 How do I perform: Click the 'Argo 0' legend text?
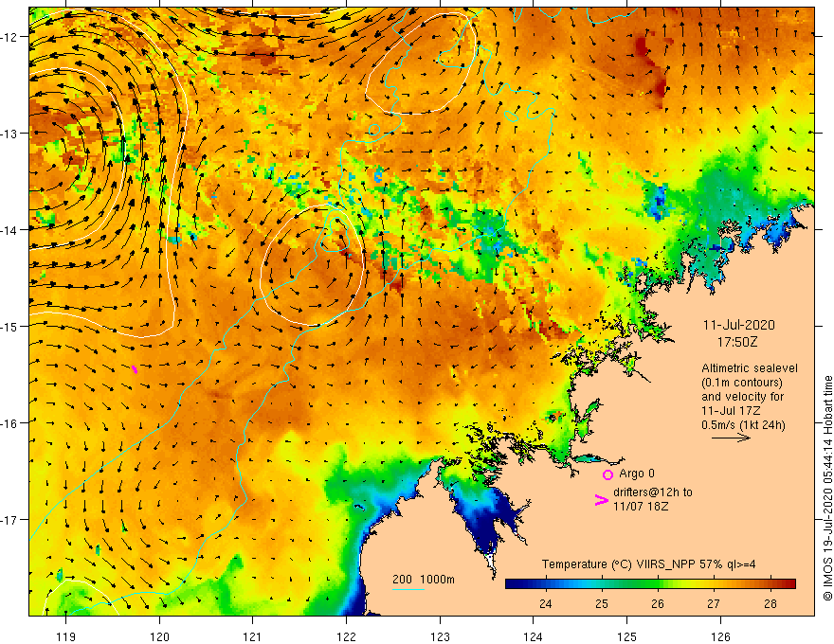point(637,474)
